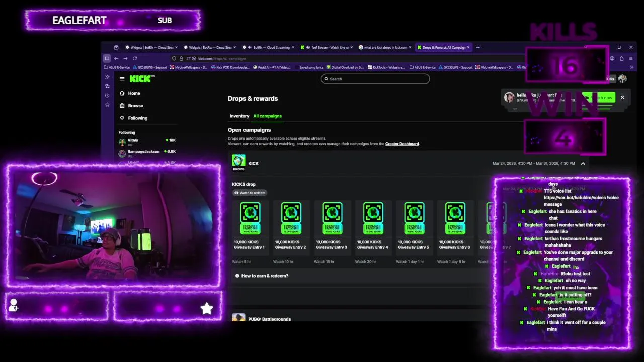Screen dimensions: 644x362
Task: Click the star bookmarks icon in side strip
Action: point(107,105)
